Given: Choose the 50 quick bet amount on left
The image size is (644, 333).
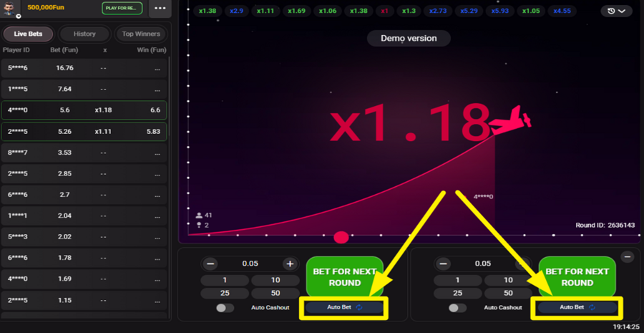Looking at the screenshot, I should [x=275, y=294].
